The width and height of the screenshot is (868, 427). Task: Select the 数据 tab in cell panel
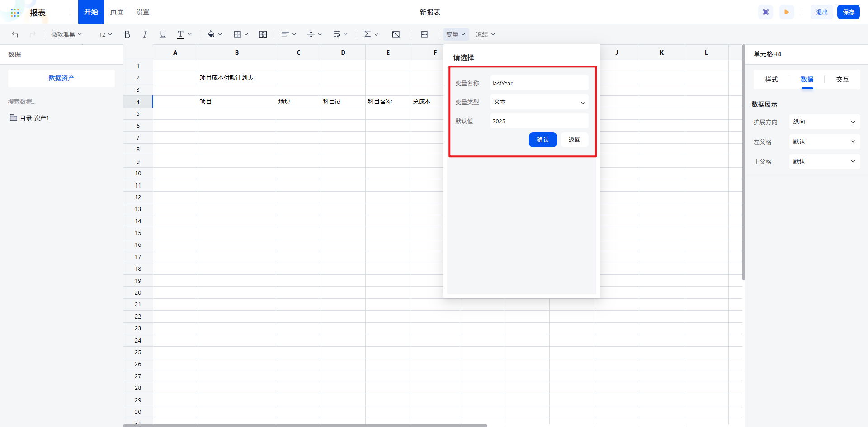point(807,80)
